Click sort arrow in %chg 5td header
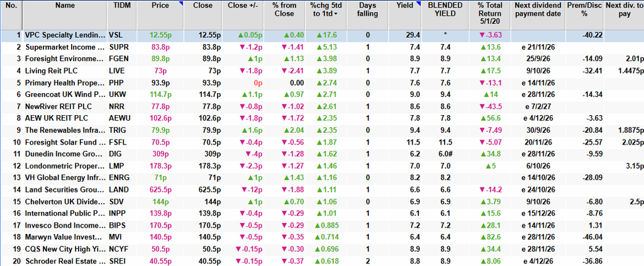 point(336,14)
